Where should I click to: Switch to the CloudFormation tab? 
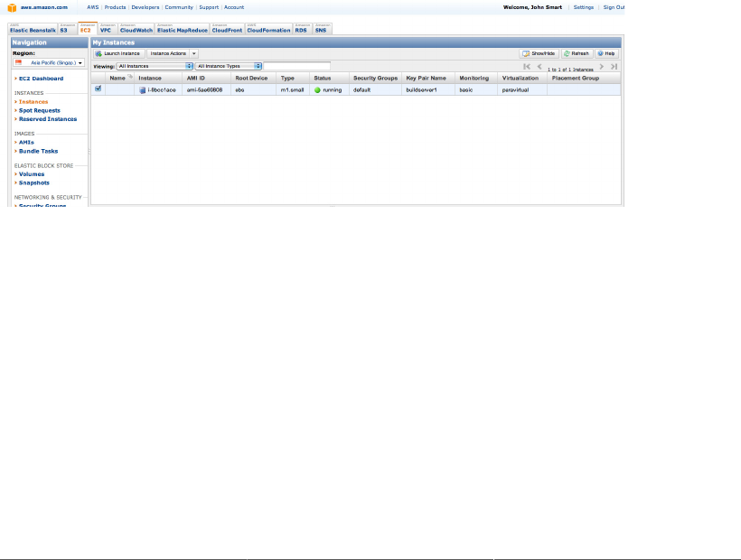pos(268,28)
